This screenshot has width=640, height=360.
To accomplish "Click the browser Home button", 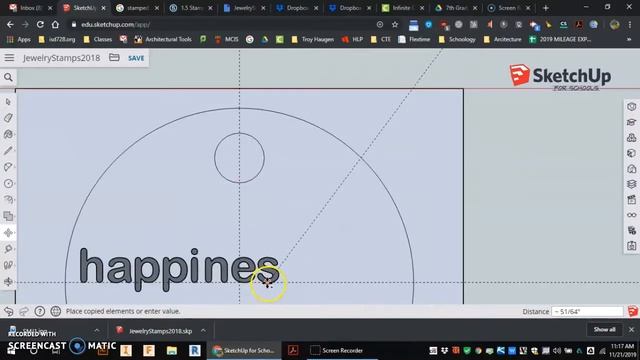I will click(55, 24).
